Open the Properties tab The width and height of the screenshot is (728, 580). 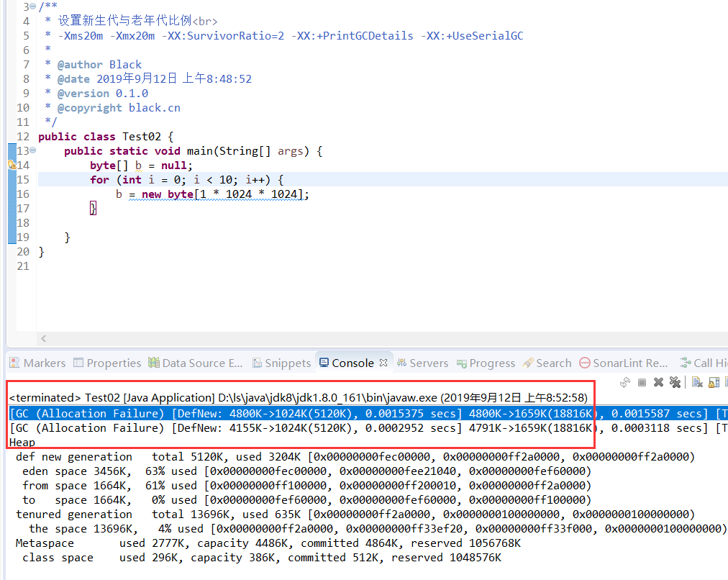click(107, 363)
